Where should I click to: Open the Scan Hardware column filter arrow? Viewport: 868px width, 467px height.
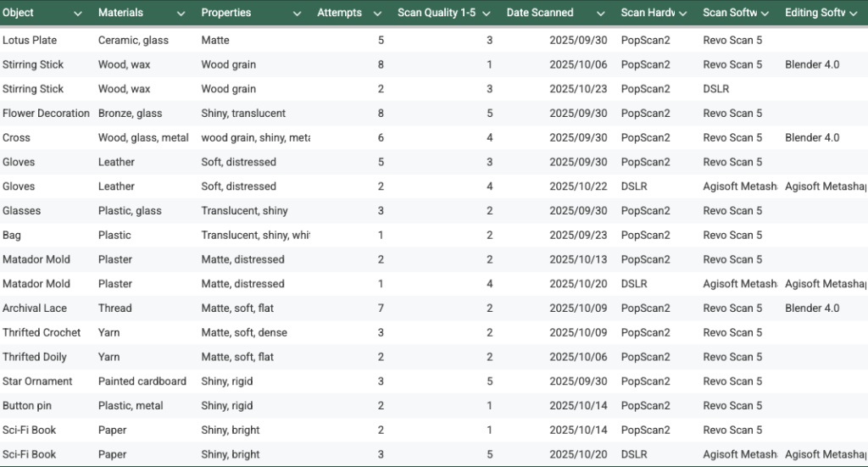pyautogui.click(x=684, y=14)
